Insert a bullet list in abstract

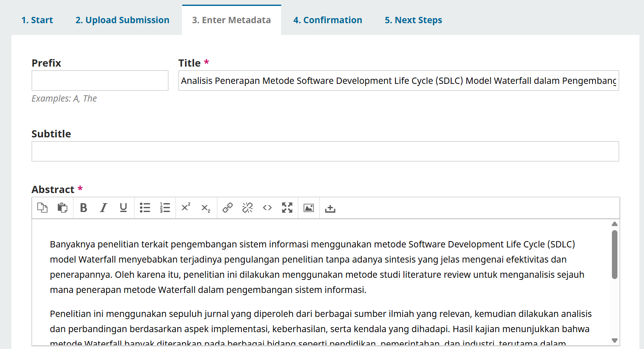coord(145,208)
